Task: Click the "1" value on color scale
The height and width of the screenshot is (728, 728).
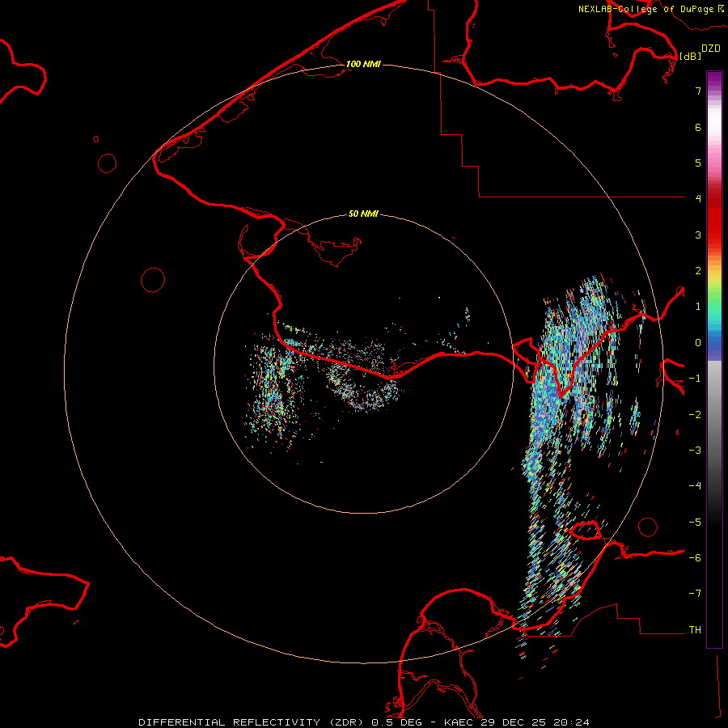Action: point(698,307)
